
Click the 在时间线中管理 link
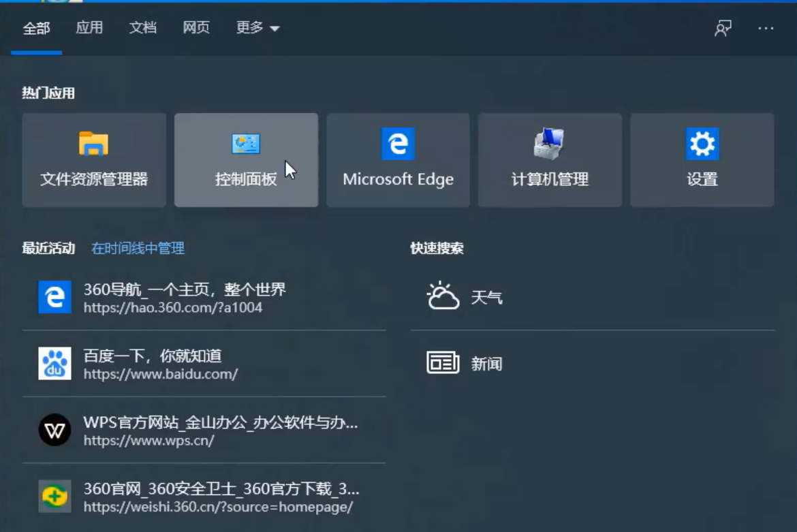[138, 249]
